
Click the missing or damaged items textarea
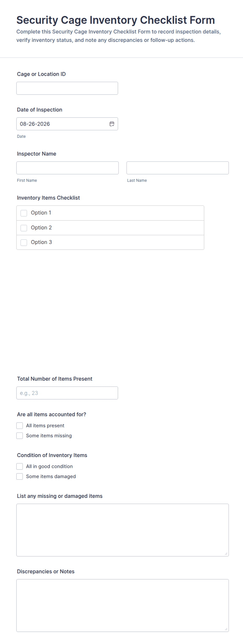pyautogui.click(x=123, y=530)
